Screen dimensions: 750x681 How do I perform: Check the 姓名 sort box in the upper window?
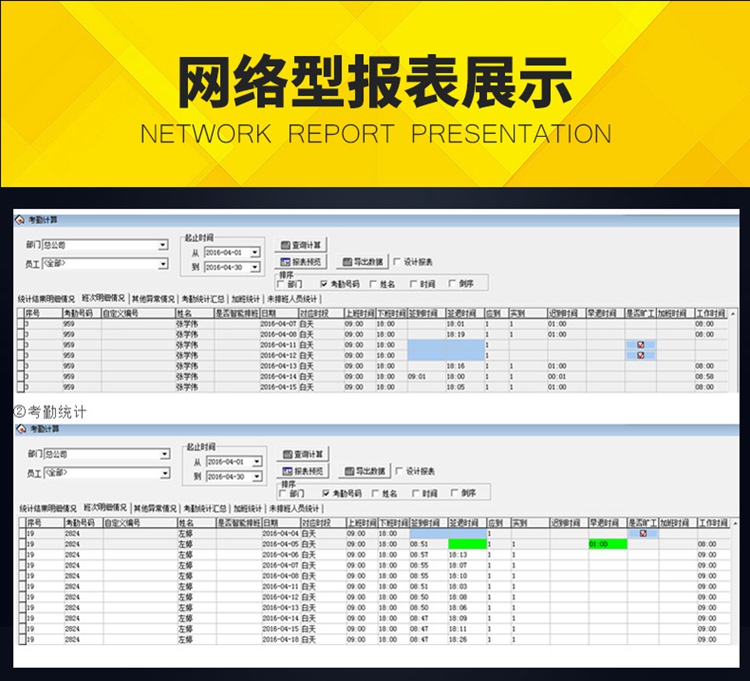pyautogui.click(x=372, y=284)
